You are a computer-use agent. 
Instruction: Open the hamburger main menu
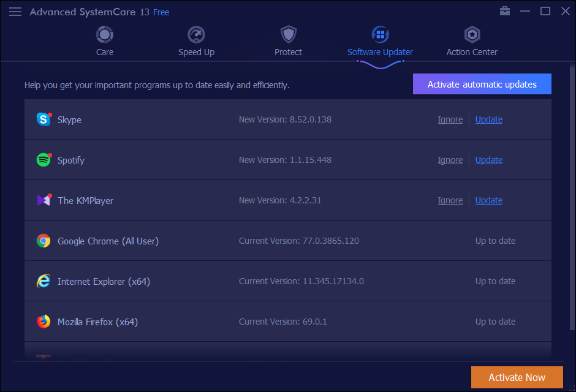point(15,12)
